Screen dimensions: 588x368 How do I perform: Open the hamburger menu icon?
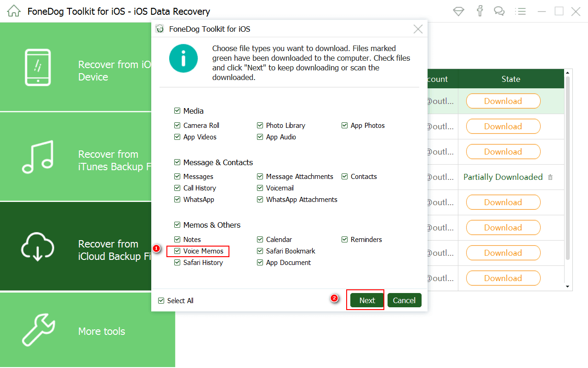[x=520, y=11]
